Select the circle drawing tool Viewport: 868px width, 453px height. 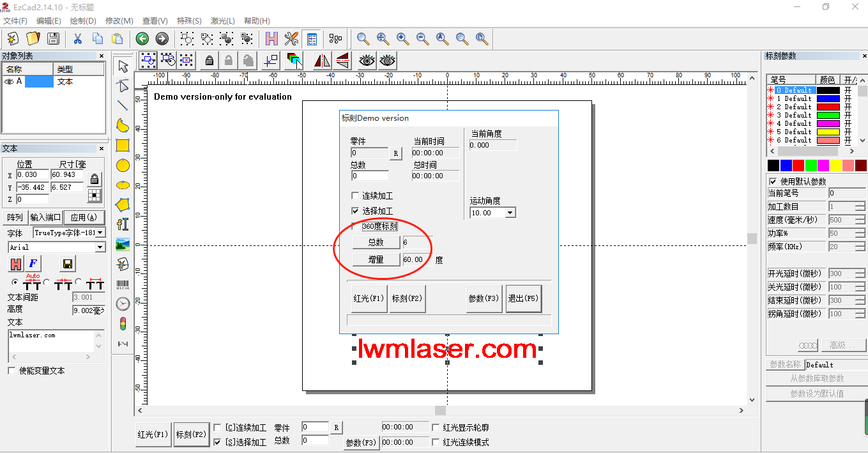coord(123,165)
